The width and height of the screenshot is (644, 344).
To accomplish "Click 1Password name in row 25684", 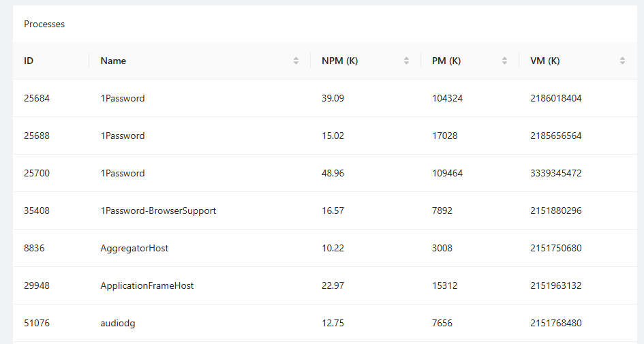I will click(123, 99).
